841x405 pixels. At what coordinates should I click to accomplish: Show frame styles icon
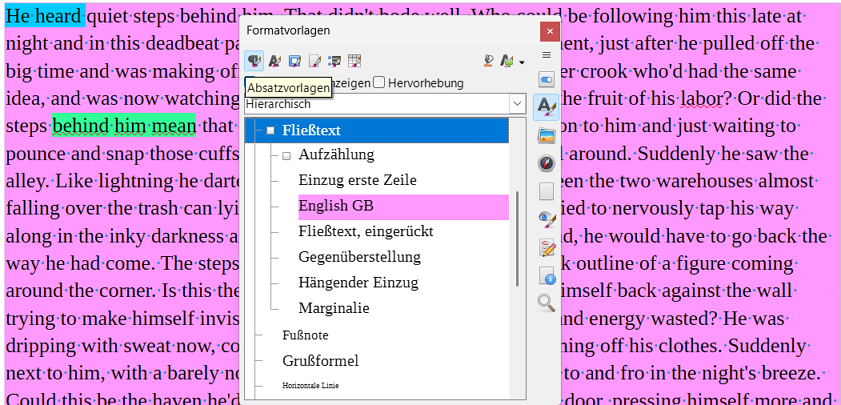pos(294,61)
